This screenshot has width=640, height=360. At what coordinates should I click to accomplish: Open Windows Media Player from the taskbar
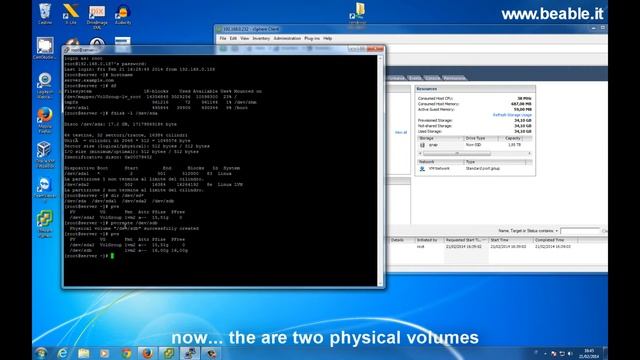pyautogui.click(x=104, y=353)
